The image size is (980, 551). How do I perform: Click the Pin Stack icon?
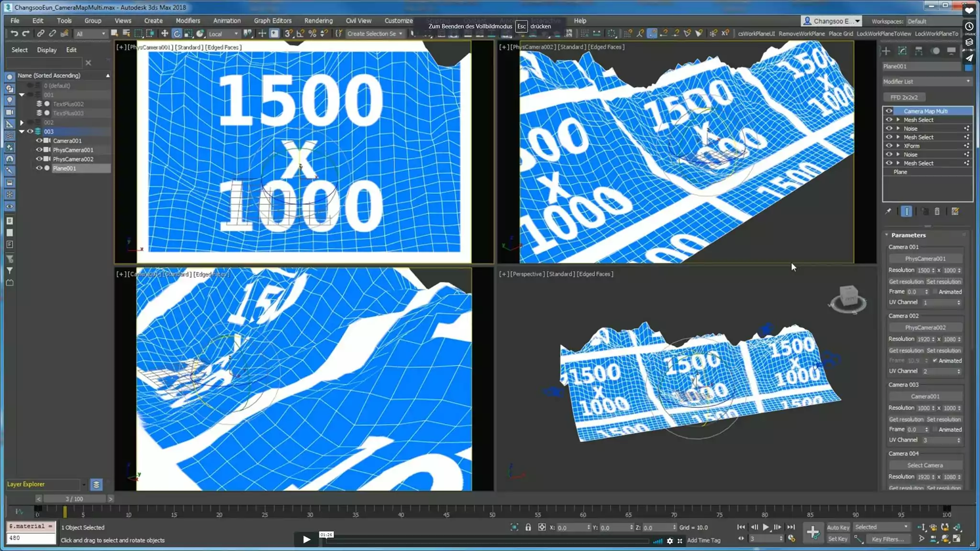tap(888, 211)
